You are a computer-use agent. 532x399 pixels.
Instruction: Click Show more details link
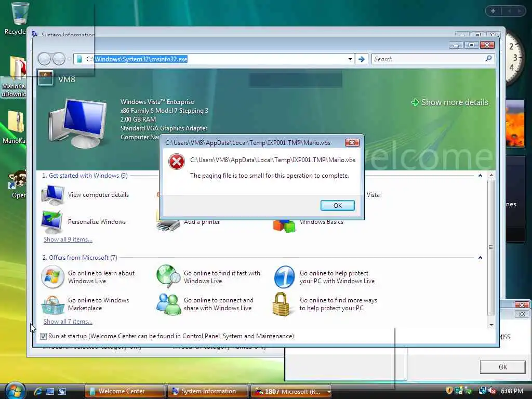pyautogui.click(x=449, y=102)
